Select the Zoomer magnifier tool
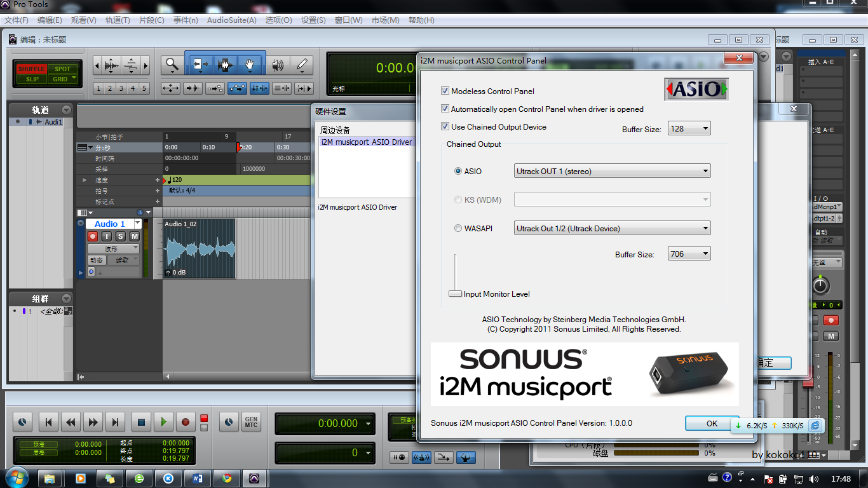 coord(172,64)
